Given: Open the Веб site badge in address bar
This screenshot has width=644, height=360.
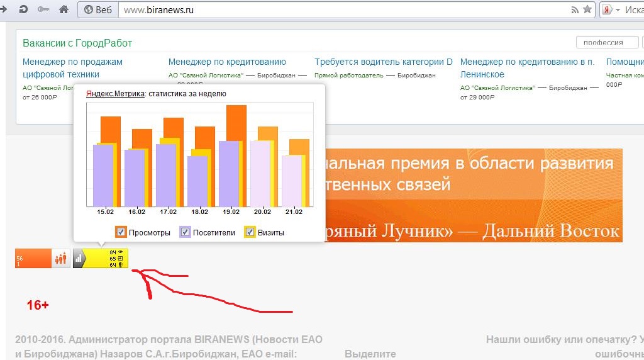Looking at the screenshot, I should (x=98, y=9).
